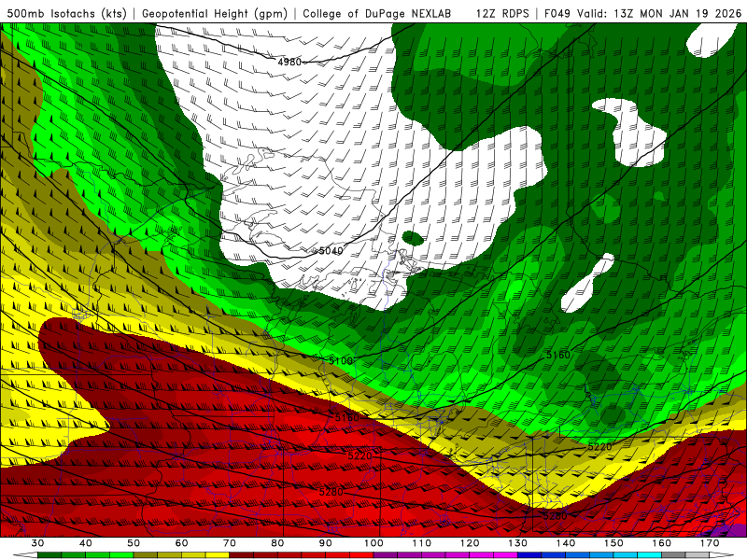Screen dimensions: 747x560
Task: Click the '120' label on the color scale
Action: click(x=470, y=543)
